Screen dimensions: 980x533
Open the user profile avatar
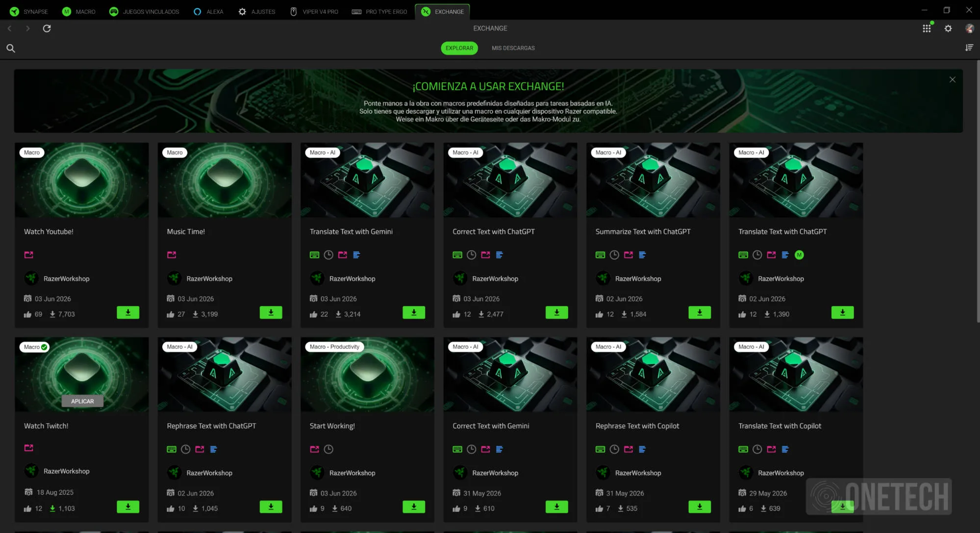click(x=969, y=28)
